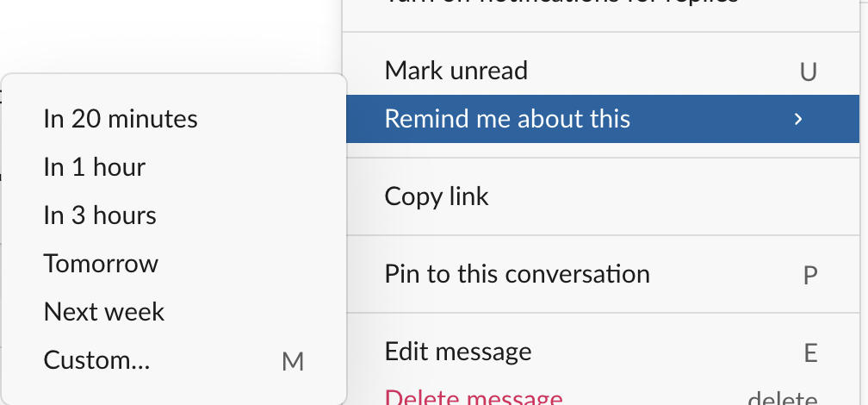The image size is (868, 405).
Task: Click Copy link for this message
Action: 437,196
